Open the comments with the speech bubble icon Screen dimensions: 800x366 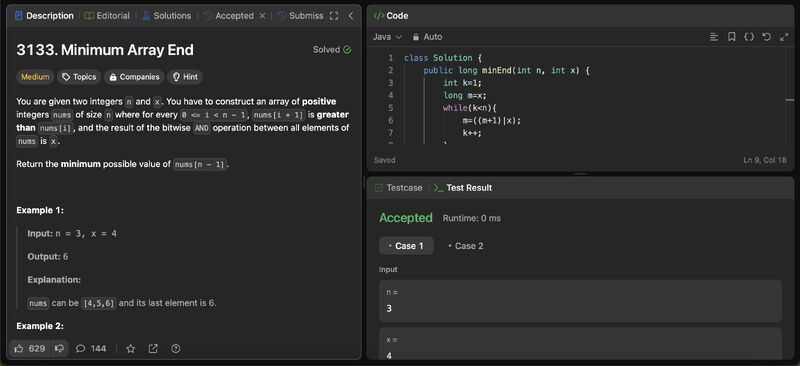(x=91, y=349)
